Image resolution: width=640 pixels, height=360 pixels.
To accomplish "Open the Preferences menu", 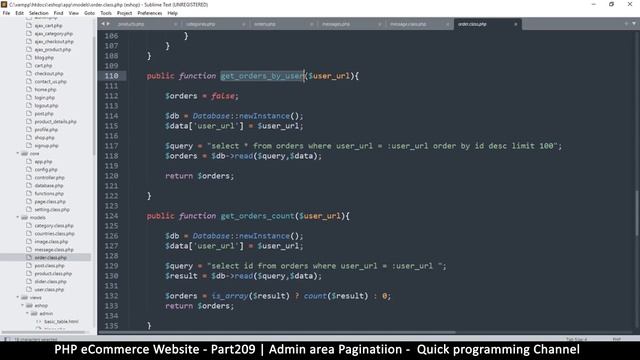I will (x=150, y=13).
